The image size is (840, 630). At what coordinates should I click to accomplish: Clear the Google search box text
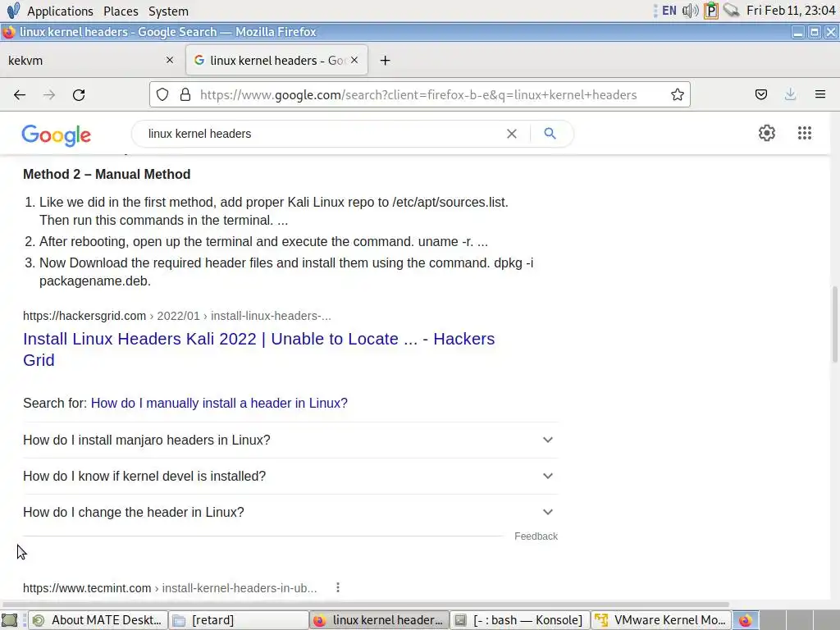[x=512, y=134]
